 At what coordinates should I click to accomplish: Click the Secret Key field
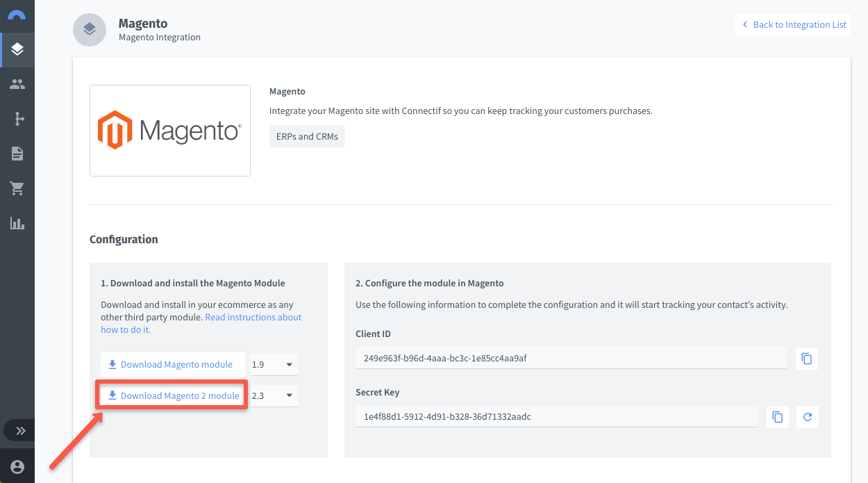point(556,417)
